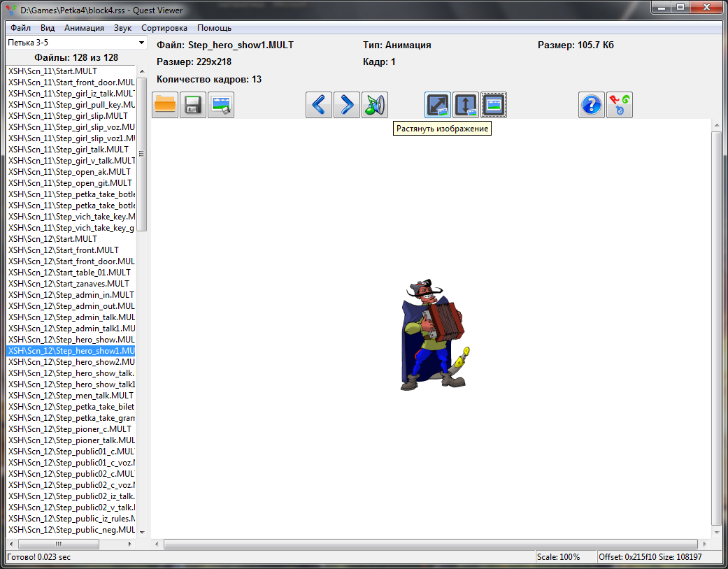Advance to the next animation frame
The height and width of the screenshot is (569, 728).
tap(347, 105)
